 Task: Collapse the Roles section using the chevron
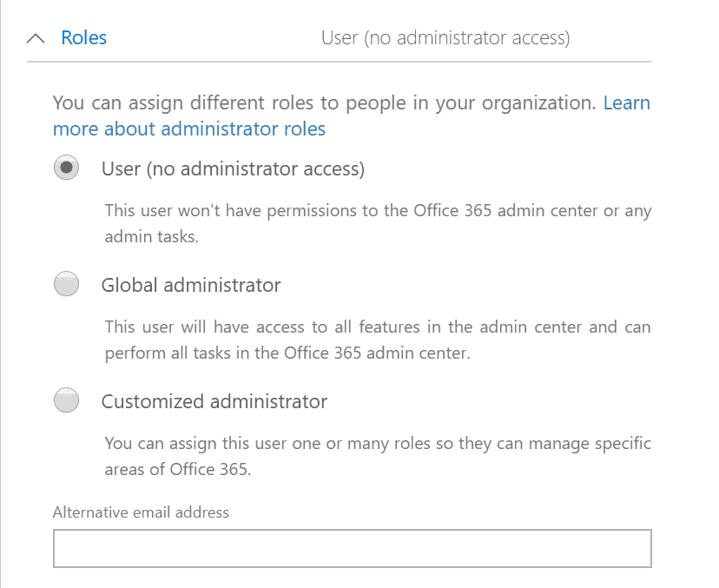(x=36, y=38)
